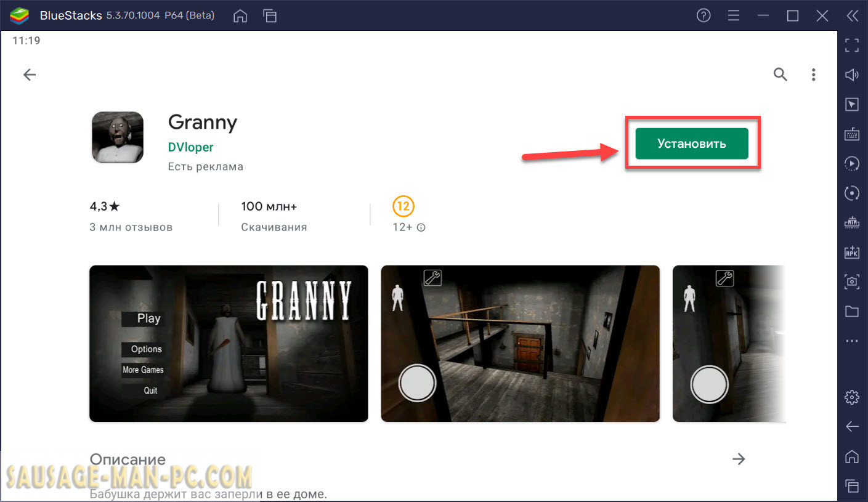The width and height of the screenshot is (868, 502).
Task: Click the "Есть реклама" ads notice
Action: point(206,166)
